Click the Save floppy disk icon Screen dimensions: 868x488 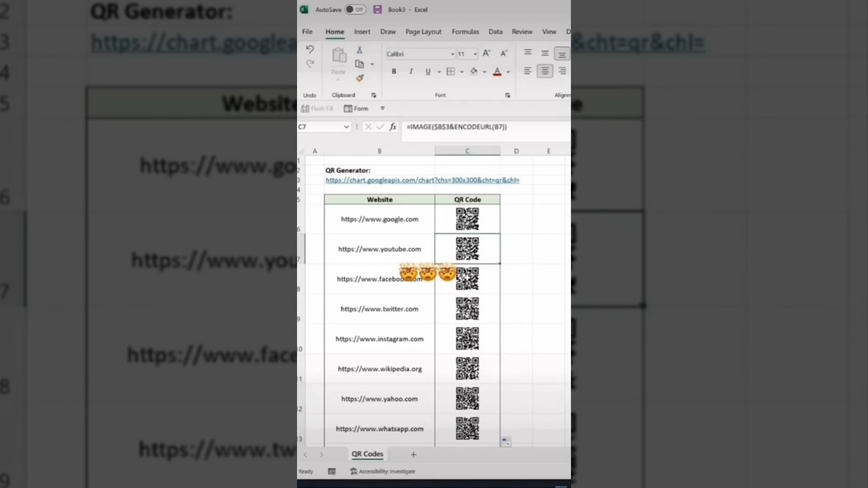tap(378, 9)
